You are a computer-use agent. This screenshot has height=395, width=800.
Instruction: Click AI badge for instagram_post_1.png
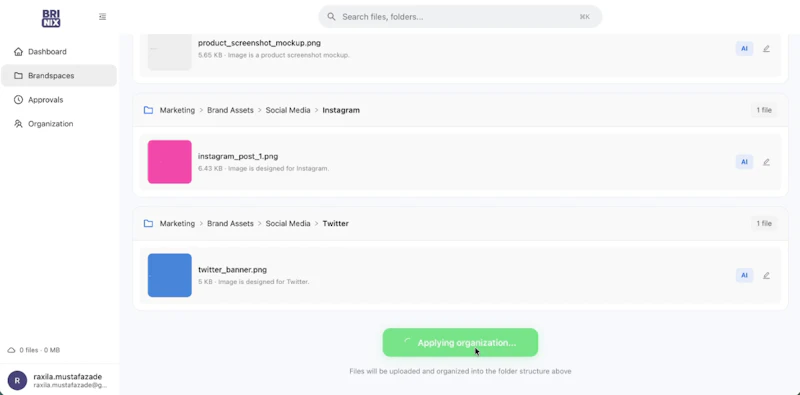tap(744, 162)
